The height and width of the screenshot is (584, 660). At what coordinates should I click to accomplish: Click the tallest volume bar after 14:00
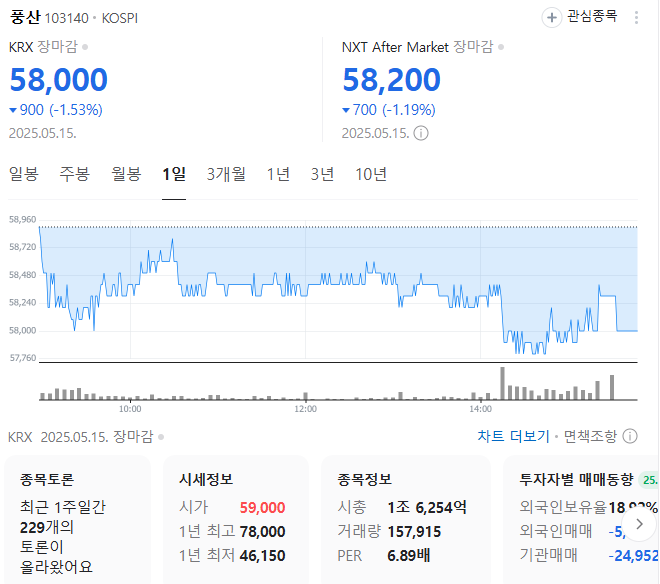(502, 384)
